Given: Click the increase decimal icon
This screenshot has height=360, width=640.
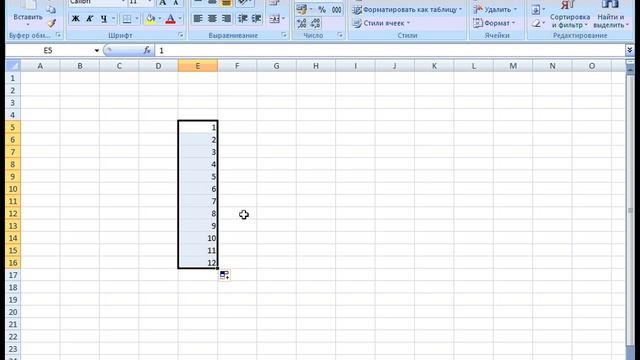Looking at the screenshot, I should click(x=302, y=23).
